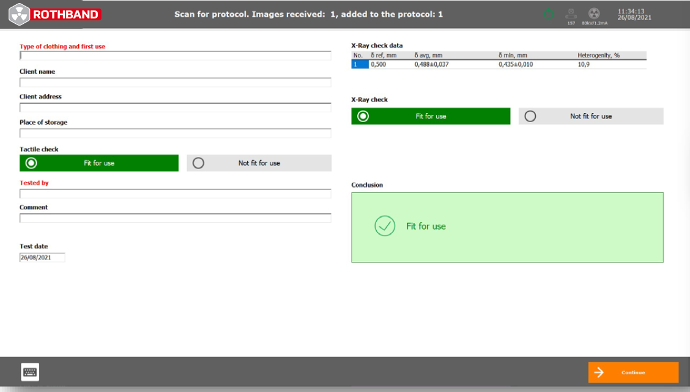Click the δ min, mm column header
690x392 pixels.
513,55
